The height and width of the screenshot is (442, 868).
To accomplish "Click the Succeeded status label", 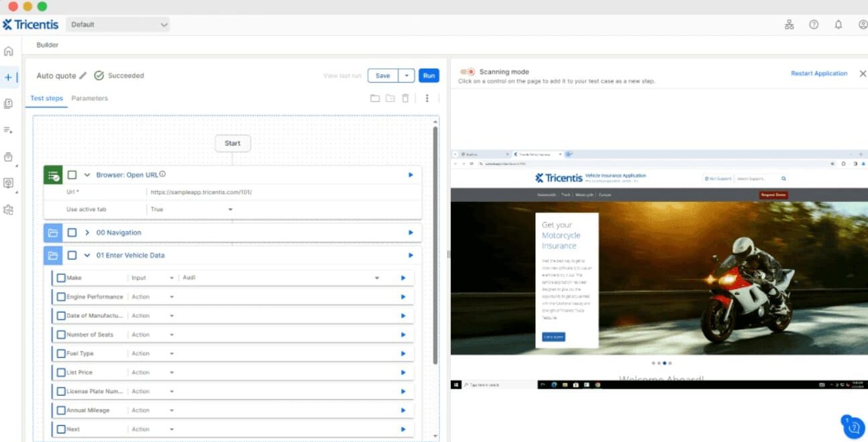I will [x=126, y=76].
